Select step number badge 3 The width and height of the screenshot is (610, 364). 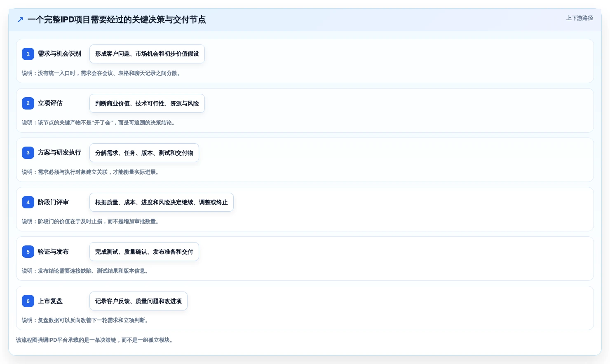[28, 153]
